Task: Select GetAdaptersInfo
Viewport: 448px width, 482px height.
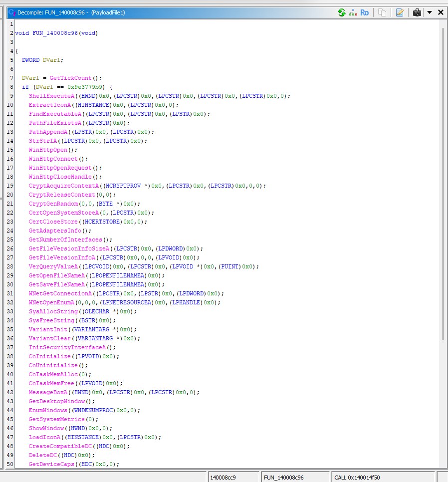Action: [55, 231]
